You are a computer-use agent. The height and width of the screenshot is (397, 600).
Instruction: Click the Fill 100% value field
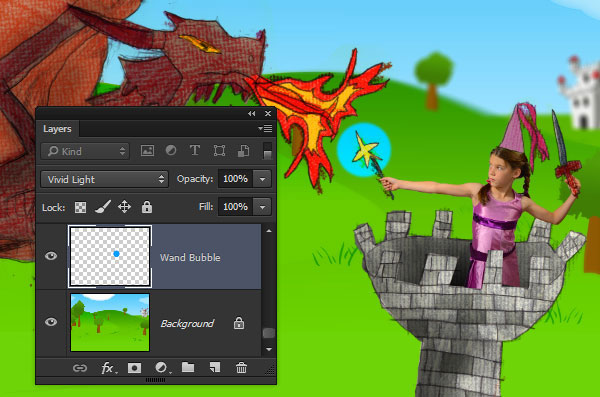click(x=235, y=207)
